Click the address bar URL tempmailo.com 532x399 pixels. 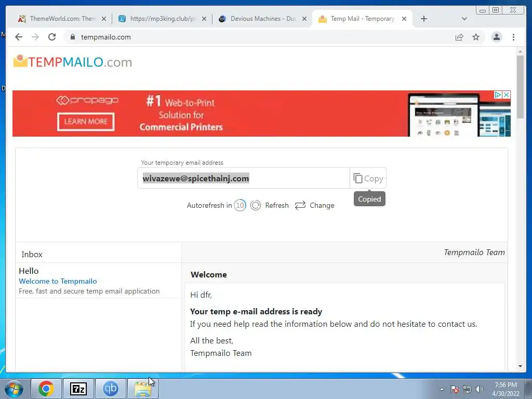pos(106,37)
